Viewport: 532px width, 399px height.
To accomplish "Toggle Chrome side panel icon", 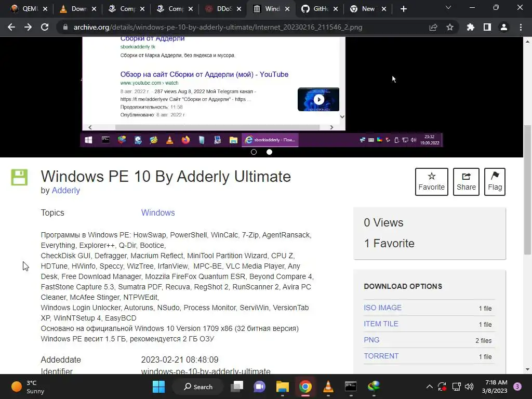I will pyautogui.click(x=487, y=27).
